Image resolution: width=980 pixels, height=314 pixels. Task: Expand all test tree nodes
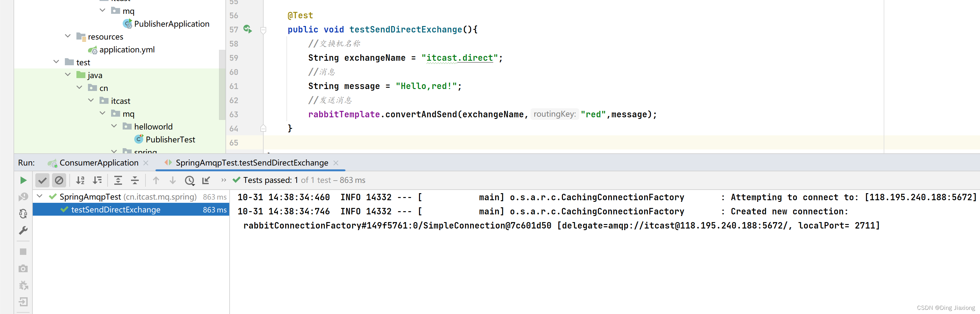point(118,180)
